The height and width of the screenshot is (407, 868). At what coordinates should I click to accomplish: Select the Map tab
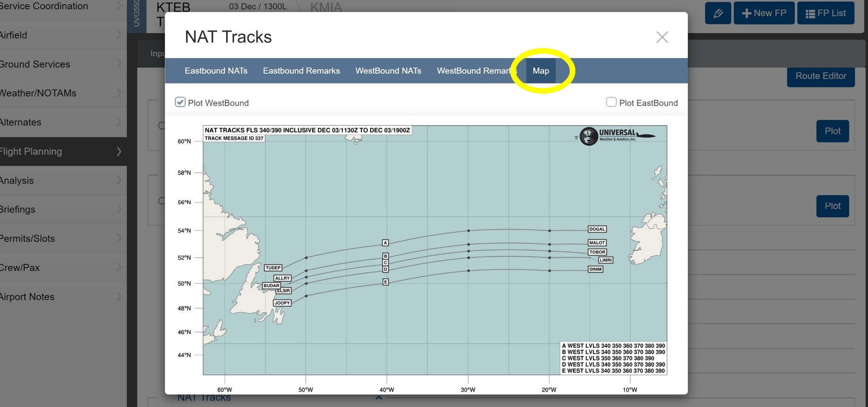click(541, 71)
